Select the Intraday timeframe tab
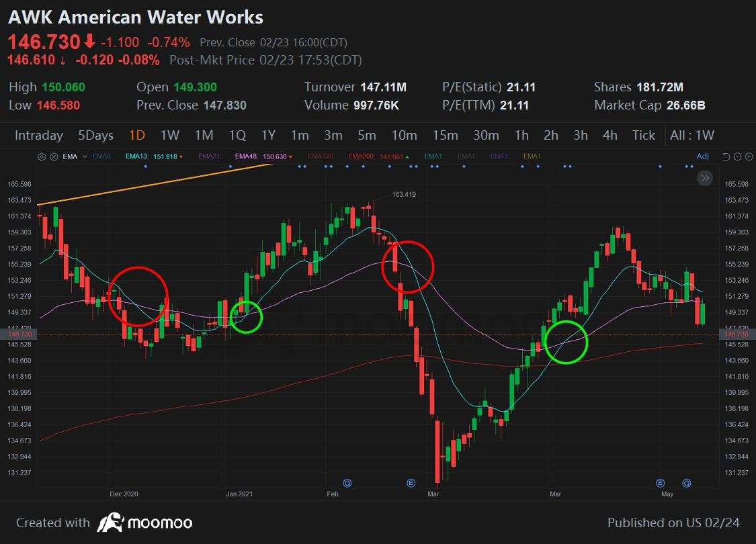Image resolution: width=756 pixels, height=544 pixels. click(x=39, y=136)
